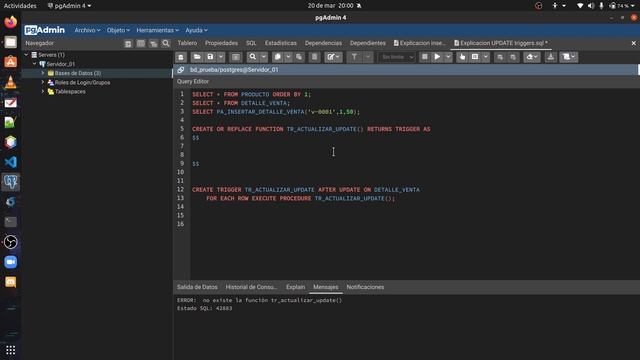Open the Ayuda menu

(x=196, y=30)
